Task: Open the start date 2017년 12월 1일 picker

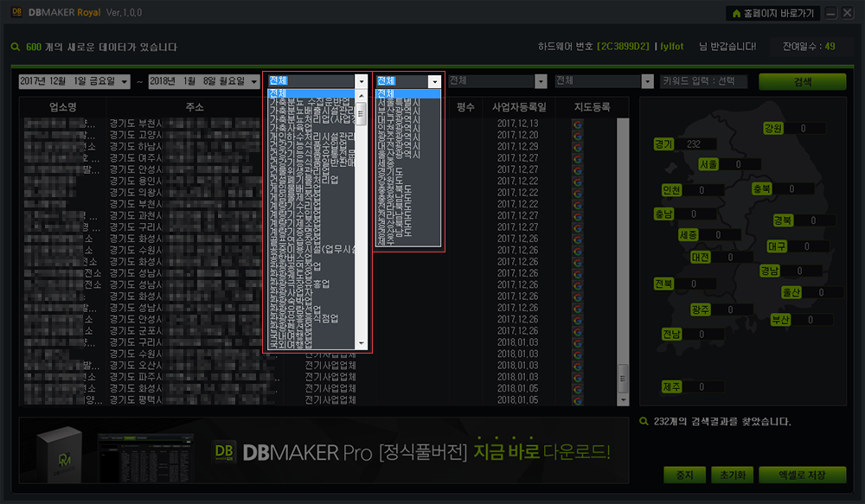Action: pos(74,81)
